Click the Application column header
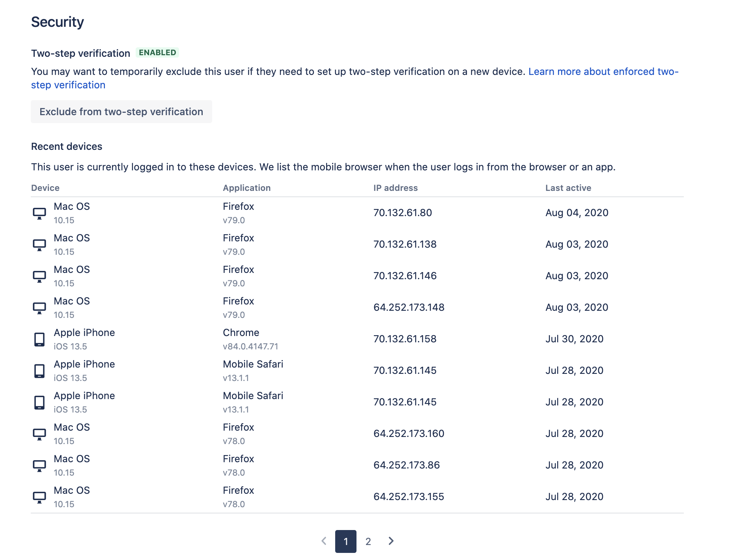Screen dimensions: 739x560 [247, 188]
